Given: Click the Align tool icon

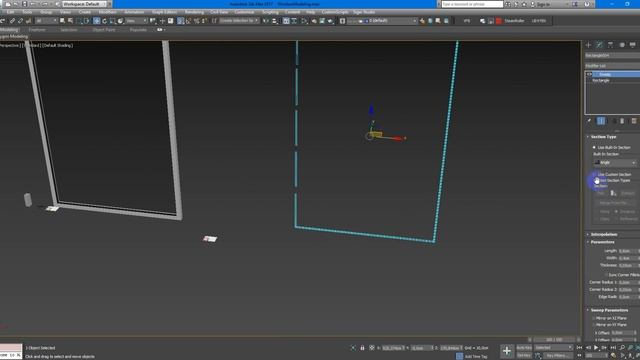Looking at the screenshot, I should [x=274, y=21].
